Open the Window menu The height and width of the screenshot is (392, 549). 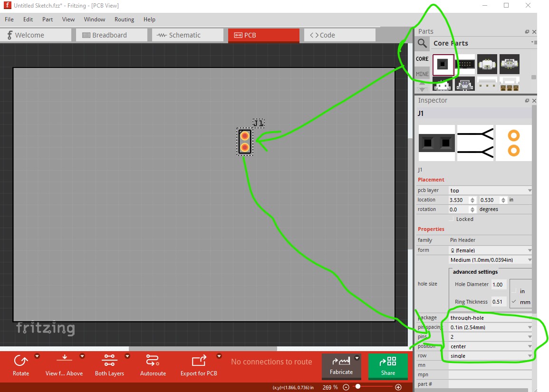[x=95, y=19]
